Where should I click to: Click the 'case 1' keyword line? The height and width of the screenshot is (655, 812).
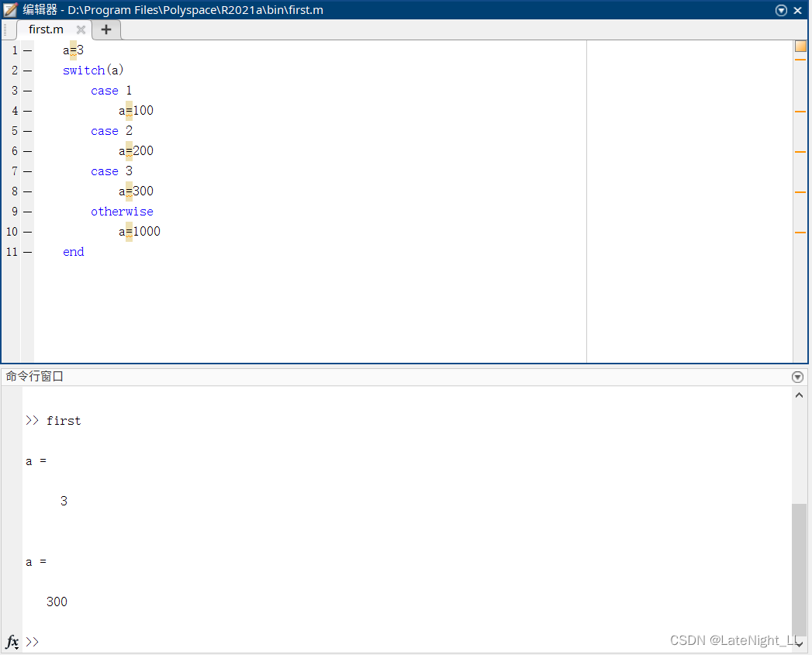pos(112,91)
